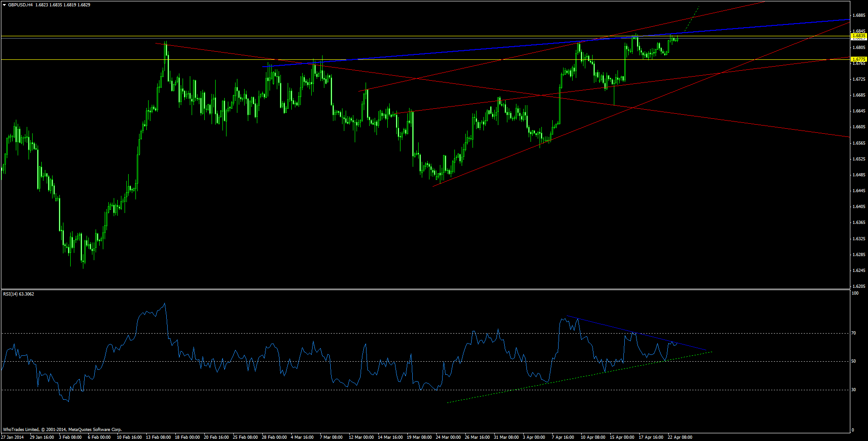Click the 19 Mar 08:00 time label
868x441 pixels.
click(419, 437)
